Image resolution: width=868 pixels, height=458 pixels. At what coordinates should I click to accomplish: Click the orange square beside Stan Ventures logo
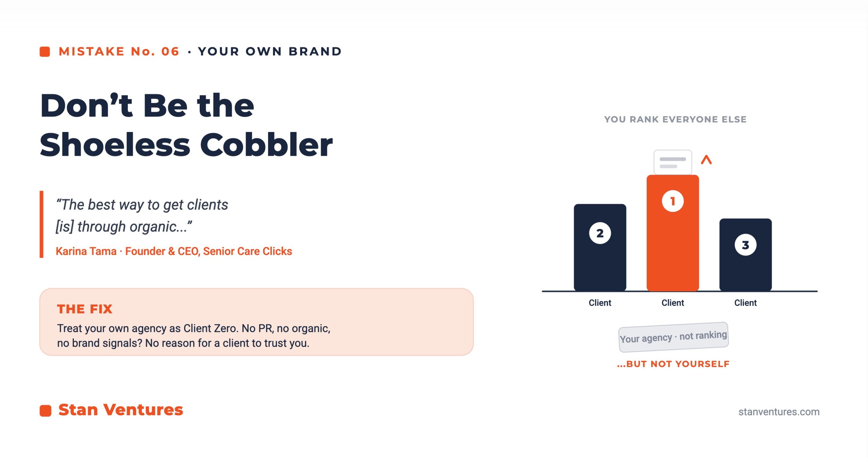(45, 411)
